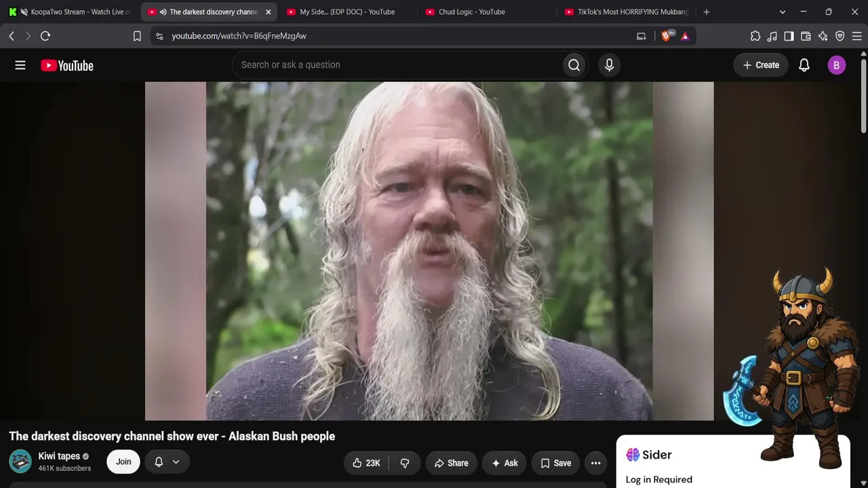Viewport: 868px width, 488px height.
Task: Ask about this video
Action: (x=505, y=463)
